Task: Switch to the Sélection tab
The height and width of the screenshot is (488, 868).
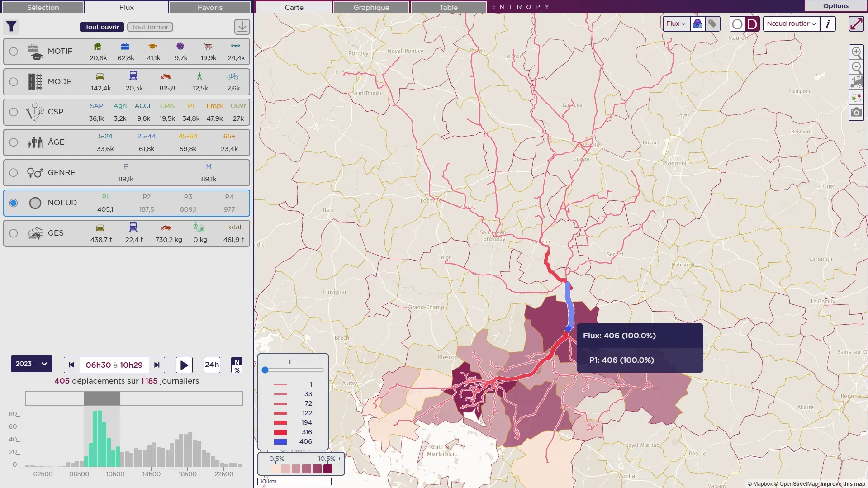Action: (43, 7)
